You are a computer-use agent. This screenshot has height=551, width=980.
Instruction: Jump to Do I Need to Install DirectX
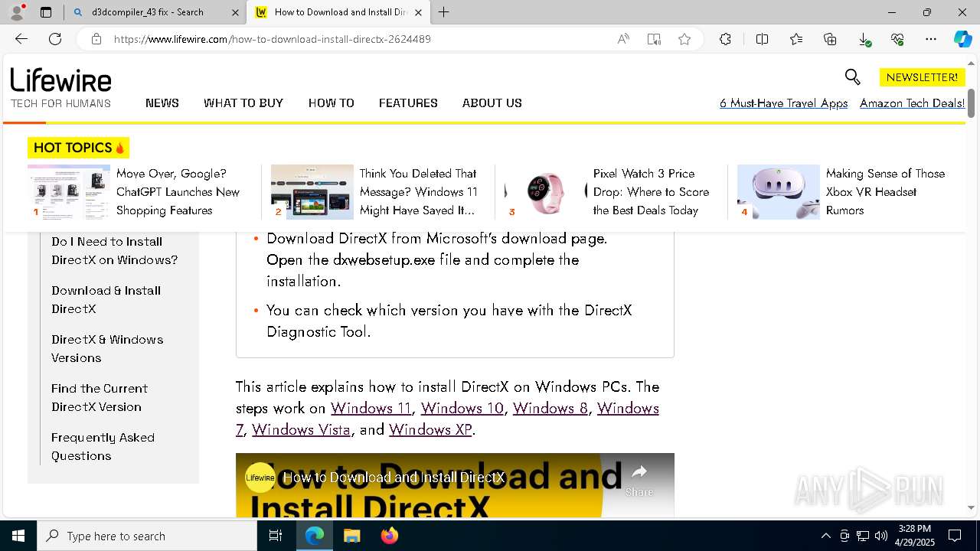114,251
